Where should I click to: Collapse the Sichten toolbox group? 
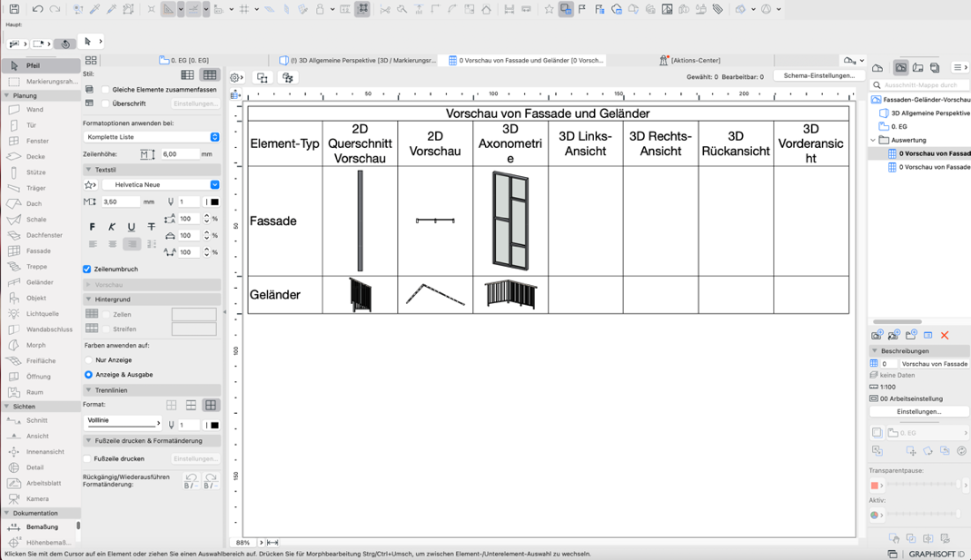pyautogui.click(x=6, y=407)
